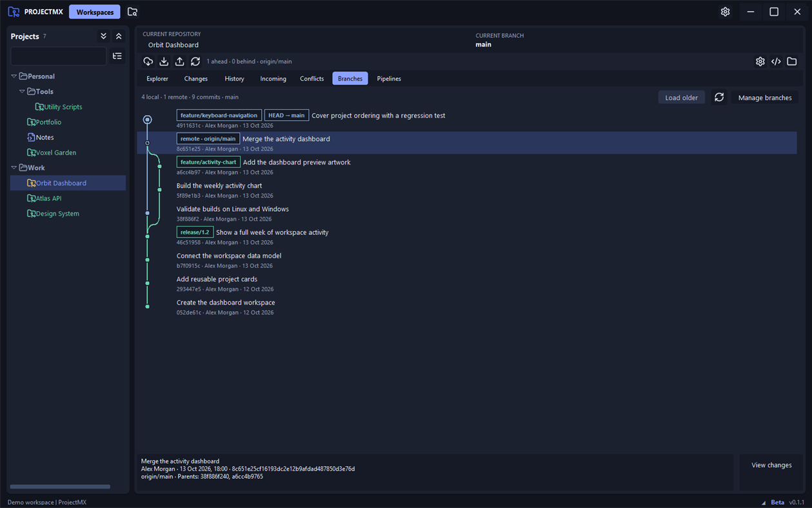The image size is (812, 508).
Task: Open application settings gear in title bar
Action: [x=725, y=12]
